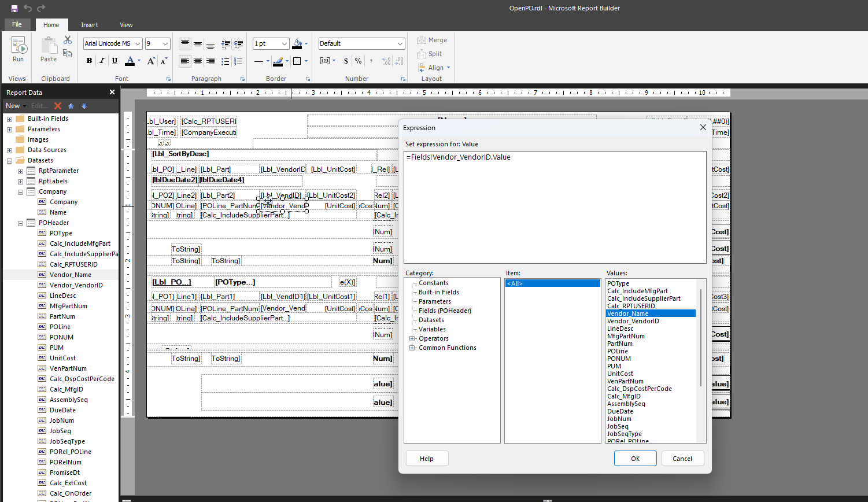The width and height of the screenshot is (868, 502).
Task: Click the Help button in Expression dialog
Action: click(x=427, y=459)
